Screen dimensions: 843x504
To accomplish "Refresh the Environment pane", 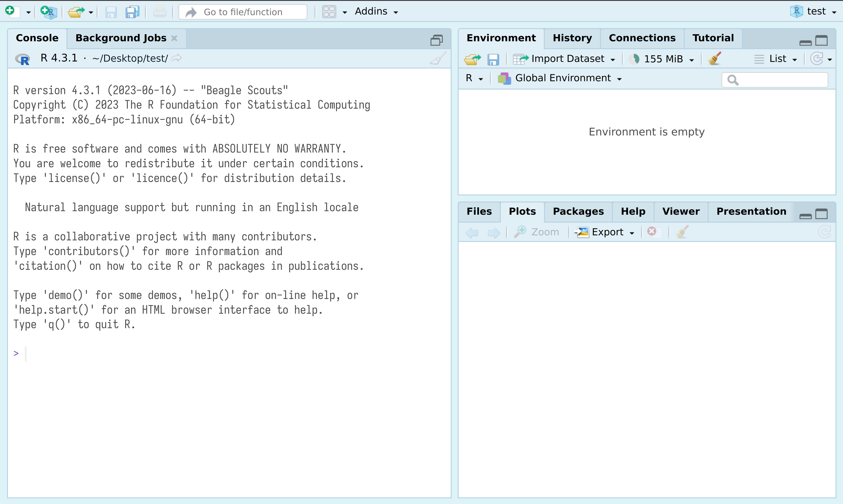I will pyautogui.click(x=816, y=59).
